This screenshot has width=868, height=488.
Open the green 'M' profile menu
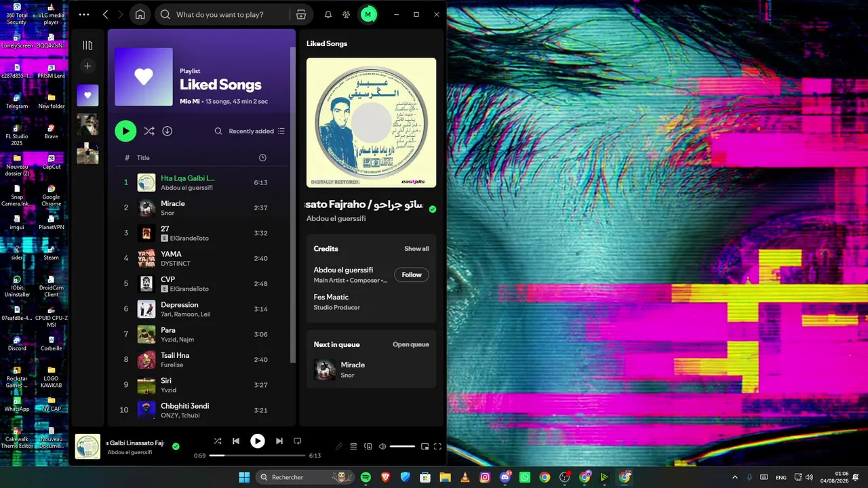[368, 14]
